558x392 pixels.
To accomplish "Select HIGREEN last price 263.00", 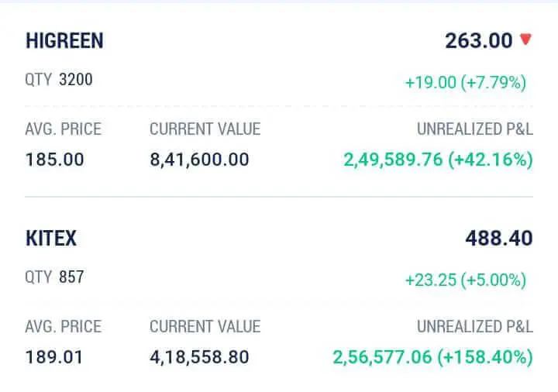I will [478, 41].
